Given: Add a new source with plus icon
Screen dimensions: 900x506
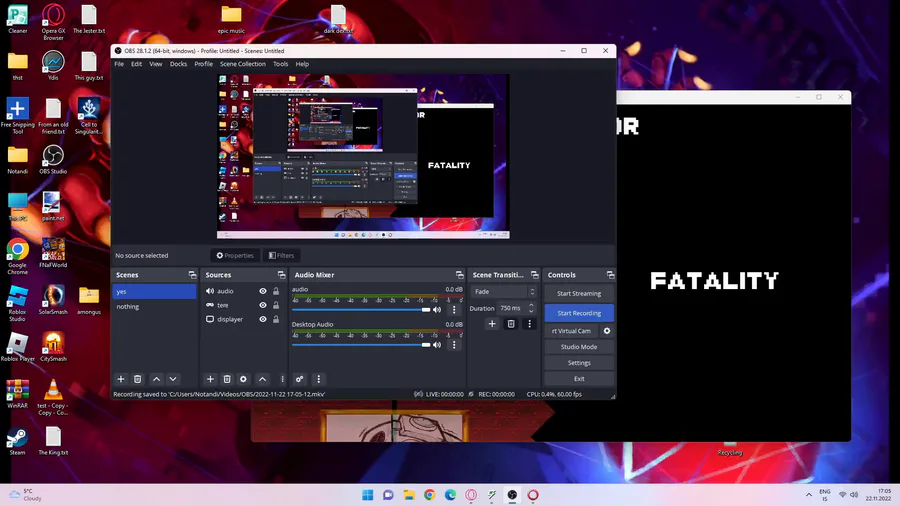Looking at the screenshot, I should click(x=210, y=379).
